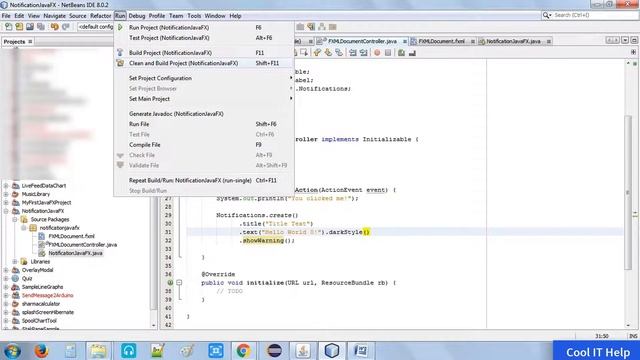Image resolution: width=640 pixels, height=360 pixels.
Task: Choose Run File menu item
Action: tap(203, 124)
